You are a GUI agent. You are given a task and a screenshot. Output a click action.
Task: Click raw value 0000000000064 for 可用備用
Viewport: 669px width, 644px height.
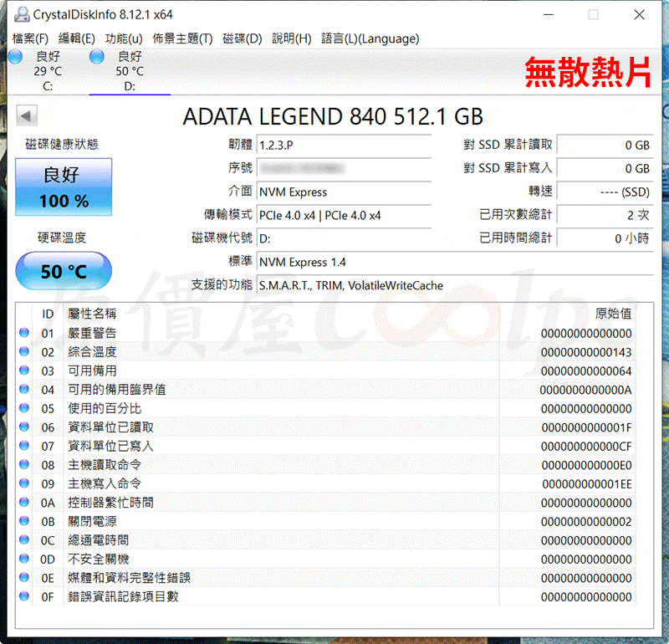point(586,371)
